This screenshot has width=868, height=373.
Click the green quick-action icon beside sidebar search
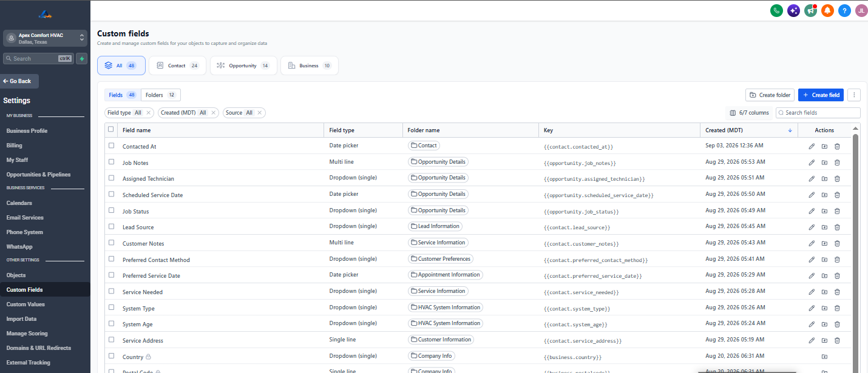click(82, 59)
